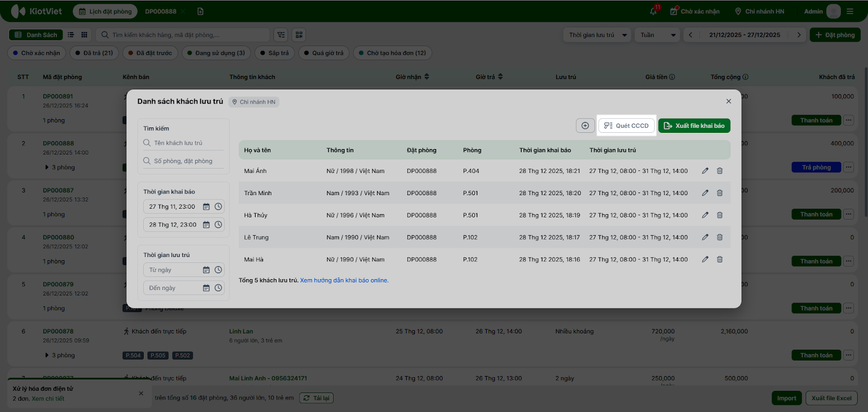Screen dimensions: 868x412
Task: Delete Trần Minh's guest entry
Action: (719, 193)
